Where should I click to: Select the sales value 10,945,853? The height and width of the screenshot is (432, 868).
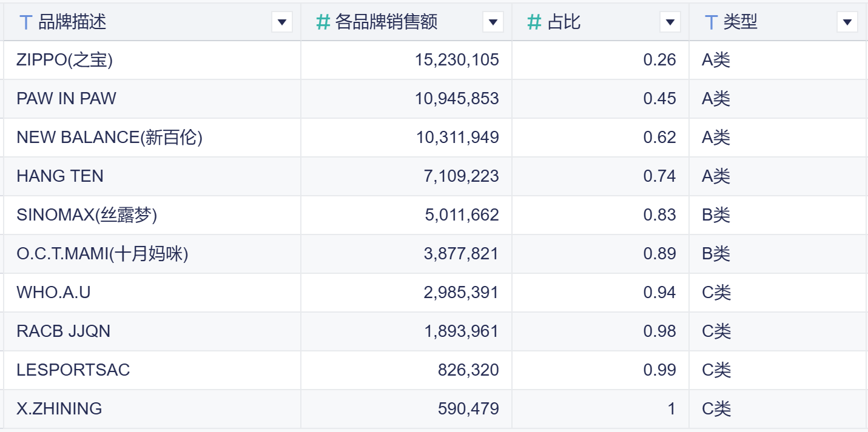coord(457,99)
